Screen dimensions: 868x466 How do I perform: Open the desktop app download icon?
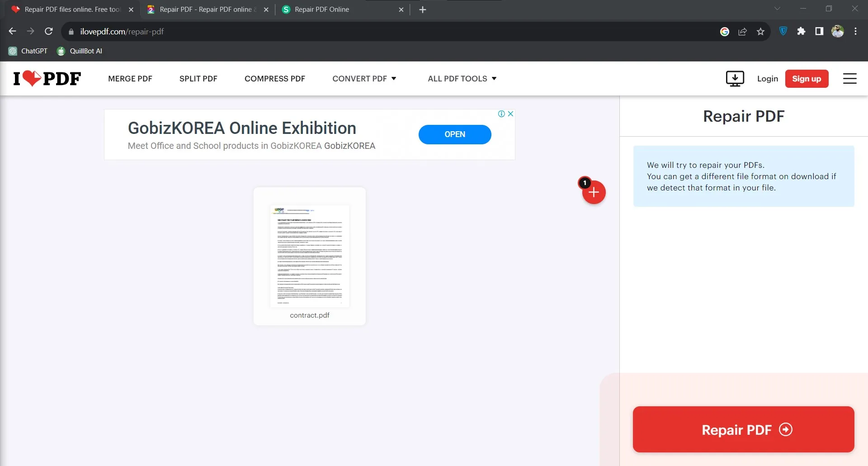[735, 79]
